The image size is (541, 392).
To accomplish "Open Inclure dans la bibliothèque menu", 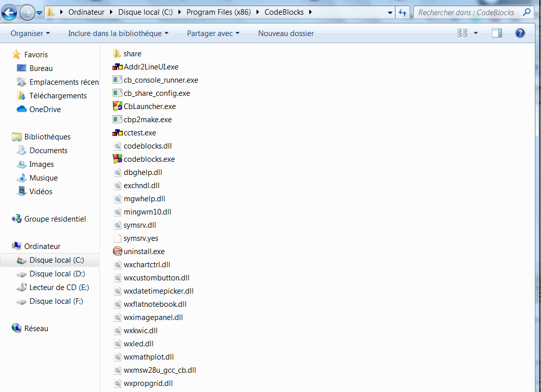I will 118,33.
